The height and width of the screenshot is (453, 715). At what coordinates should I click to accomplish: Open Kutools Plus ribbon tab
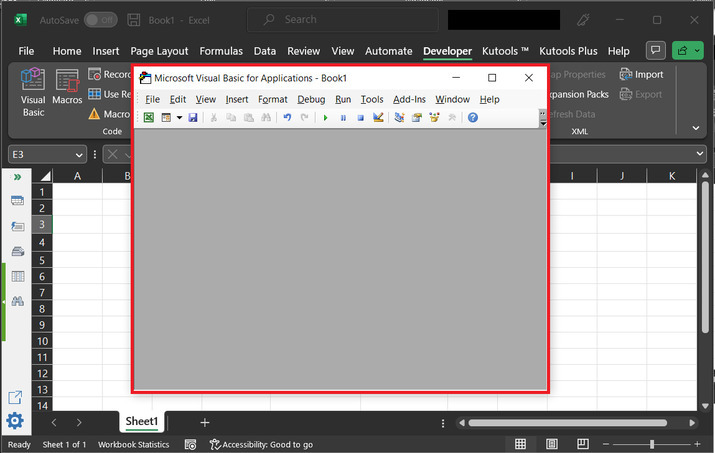tap(568, 51)
